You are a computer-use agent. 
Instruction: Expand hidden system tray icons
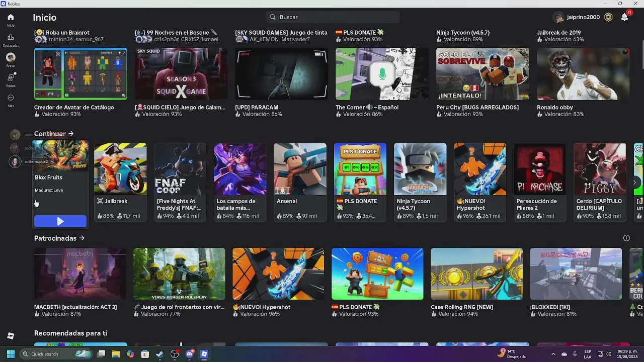click(553, 354)
